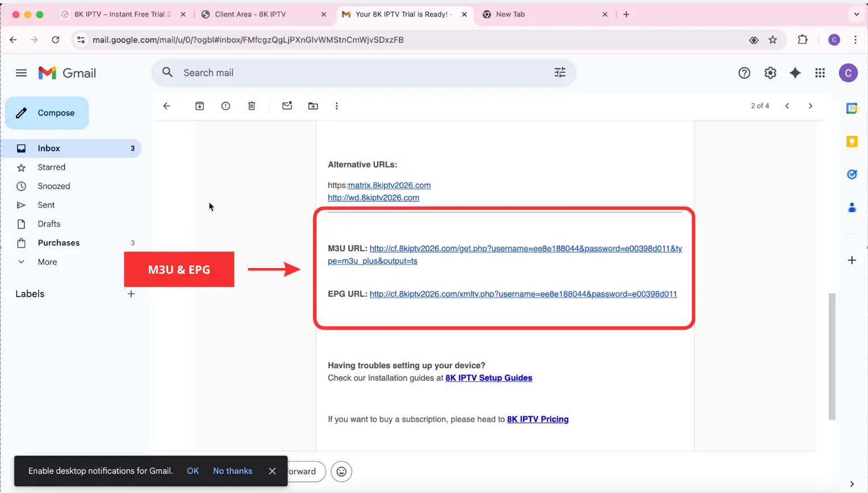Open Google Calendar side panel
Screen dimensions: 868x493
852,108
